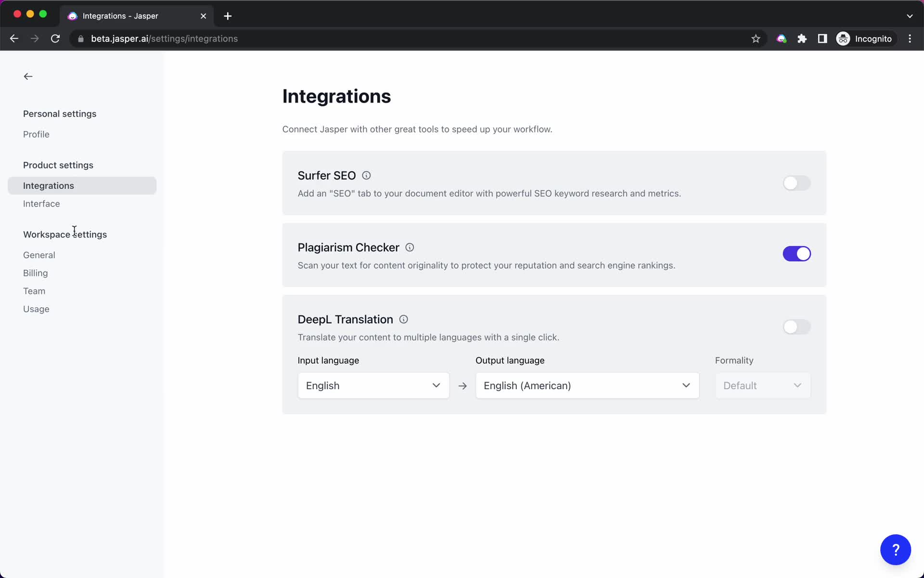This screenshot has height=578, width=924.
Task: Click the help question mark button
Action: click(x=896, y=550)
